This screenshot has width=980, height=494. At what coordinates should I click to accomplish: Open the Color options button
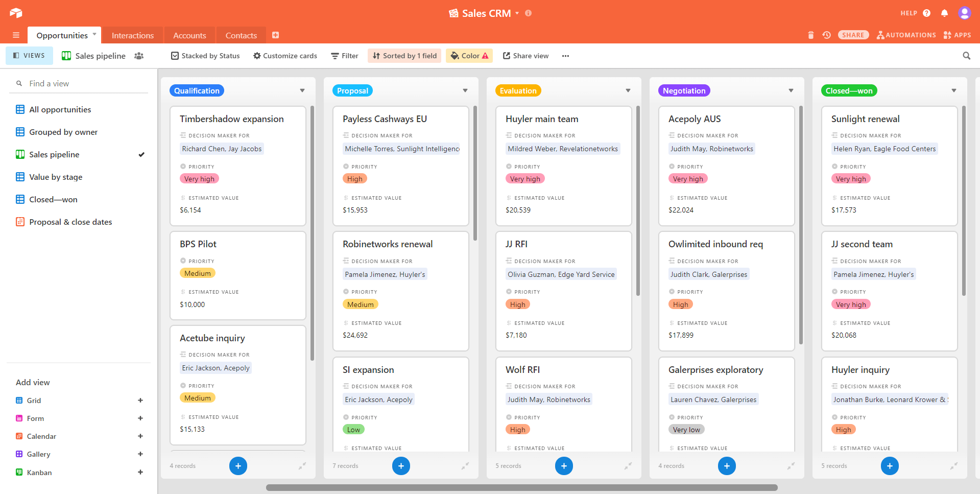469,56
